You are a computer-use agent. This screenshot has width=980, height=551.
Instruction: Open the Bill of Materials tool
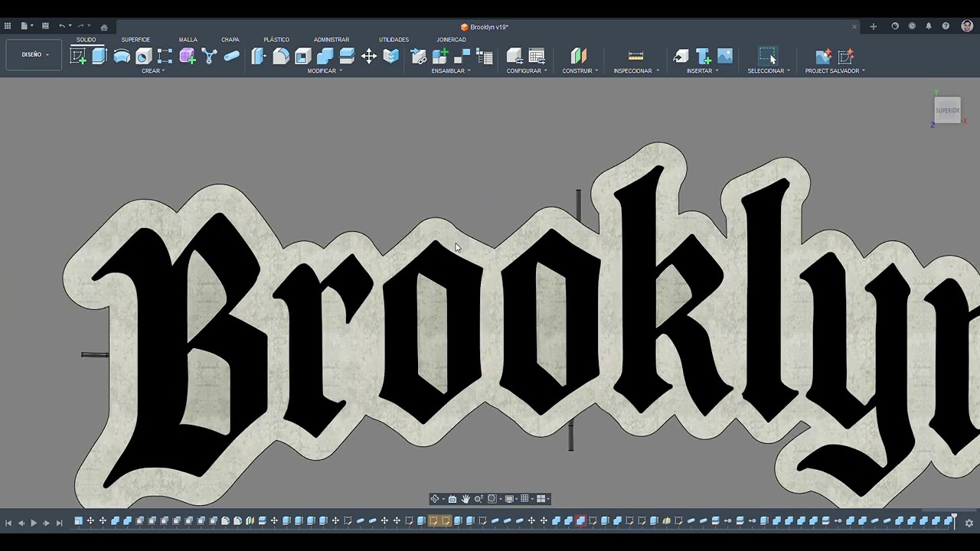point(484,56)
